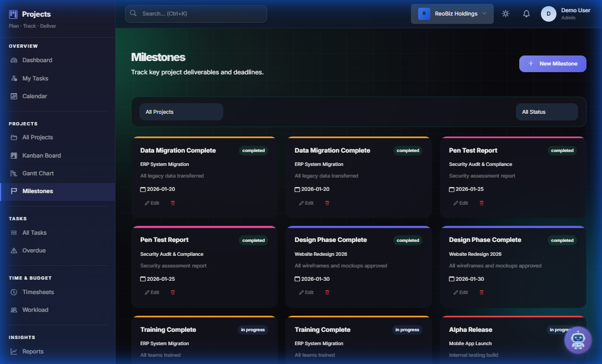
Task: Open the All Status filter dropdown
Action: tap(546, 112)
